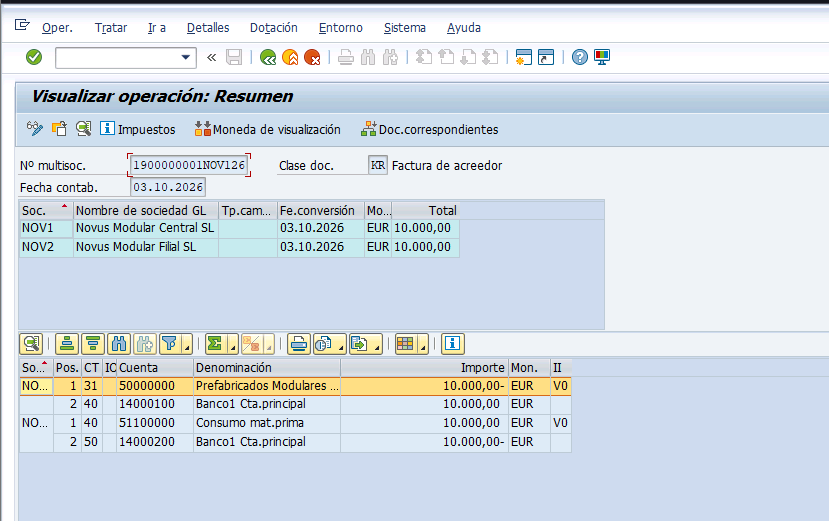Screen dimensions: 829x521
Task: Cancel with the red X icon
Action: [312, 57]
